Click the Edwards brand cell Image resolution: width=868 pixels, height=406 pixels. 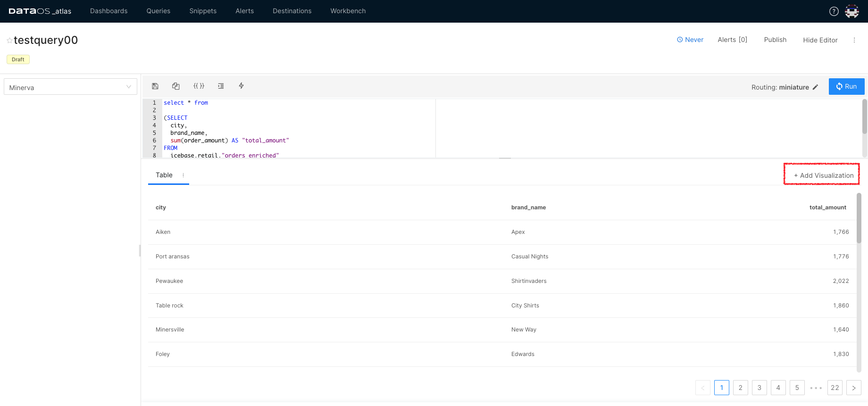coord(523,354)
